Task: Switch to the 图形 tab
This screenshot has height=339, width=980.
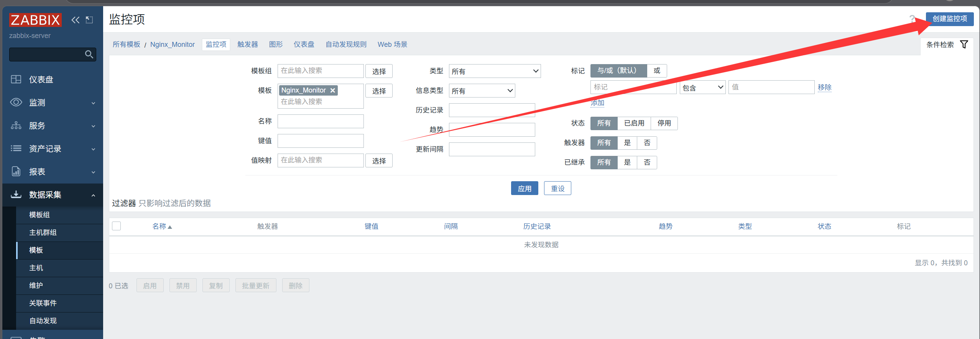Action: [x=276, y=45]
